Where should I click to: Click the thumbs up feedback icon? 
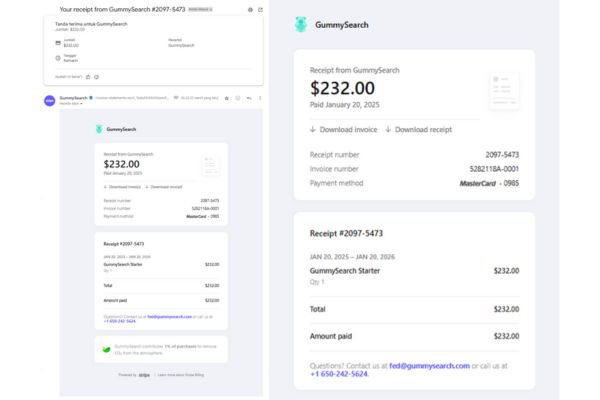click(88, 76)
